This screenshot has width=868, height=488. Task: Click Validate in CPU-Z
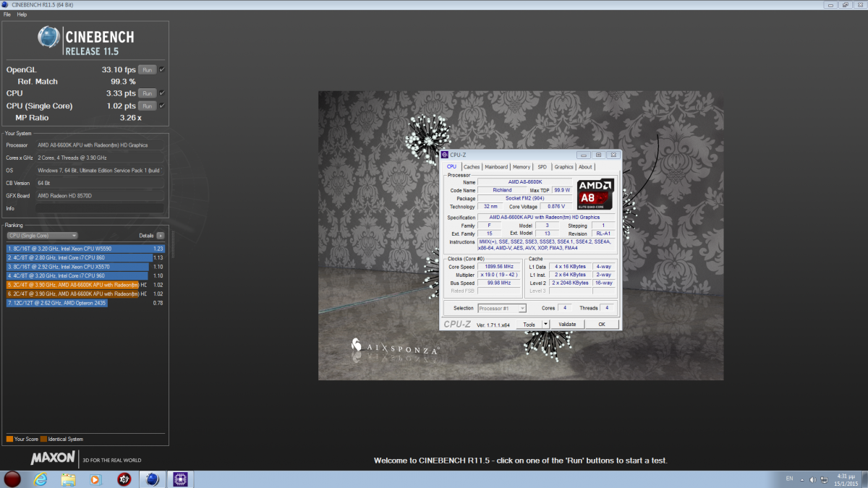coord(568,325)
